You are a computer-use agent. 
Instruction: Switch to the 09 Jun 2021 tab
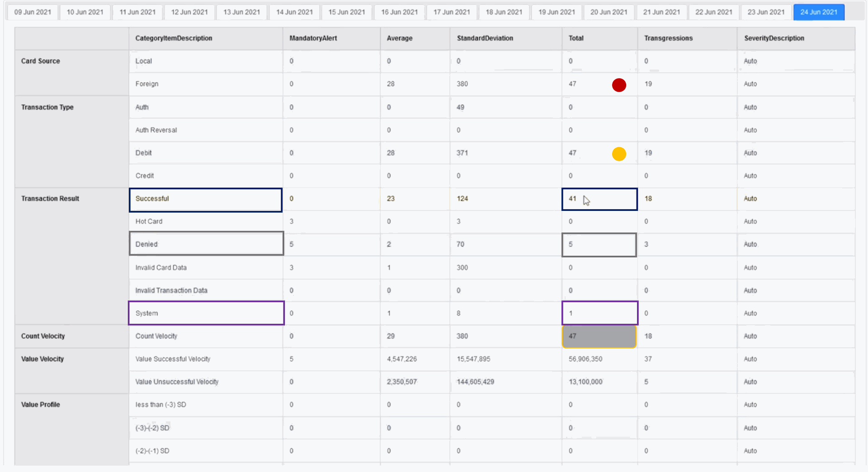tap(33, 12)
